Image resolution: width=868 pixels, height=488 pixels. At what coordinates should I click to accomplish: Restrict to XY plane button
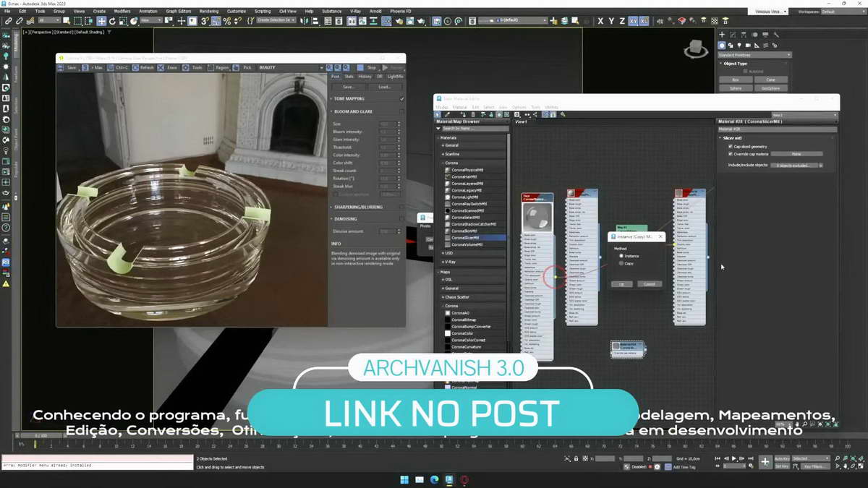(x=634, y=21)
